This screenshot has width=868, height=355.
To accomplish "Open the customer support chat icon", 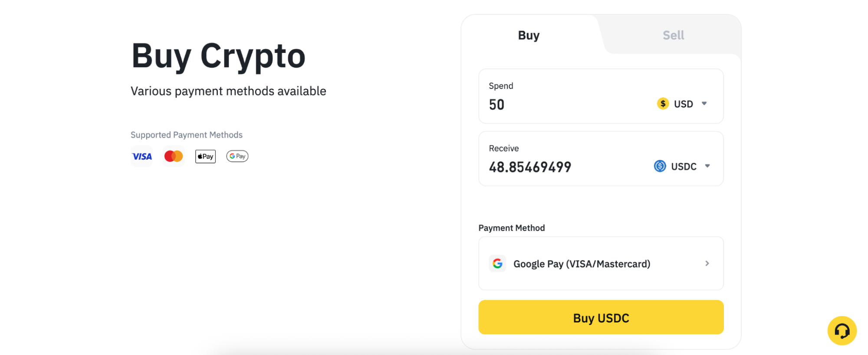I will pos(842,330).
